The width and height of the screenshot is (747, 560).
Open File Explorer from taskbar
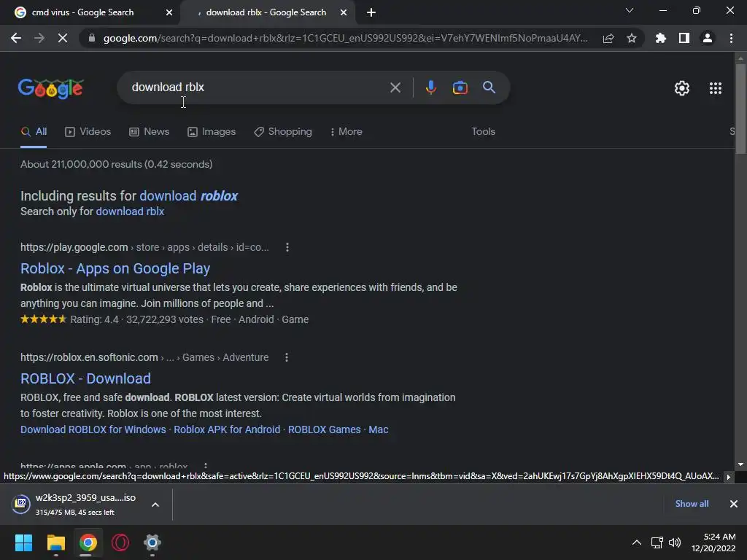click(x=55, y=542)
